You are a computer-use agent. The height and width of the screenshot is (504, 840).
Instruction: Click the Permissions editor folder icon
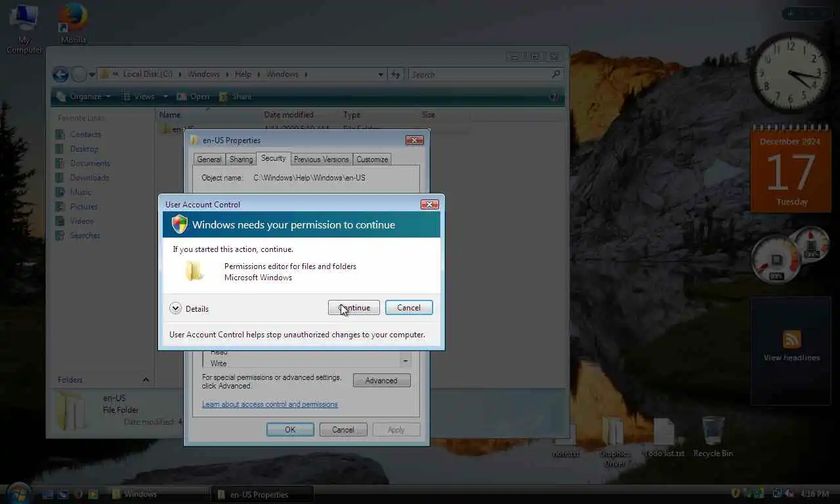point(194,270)
